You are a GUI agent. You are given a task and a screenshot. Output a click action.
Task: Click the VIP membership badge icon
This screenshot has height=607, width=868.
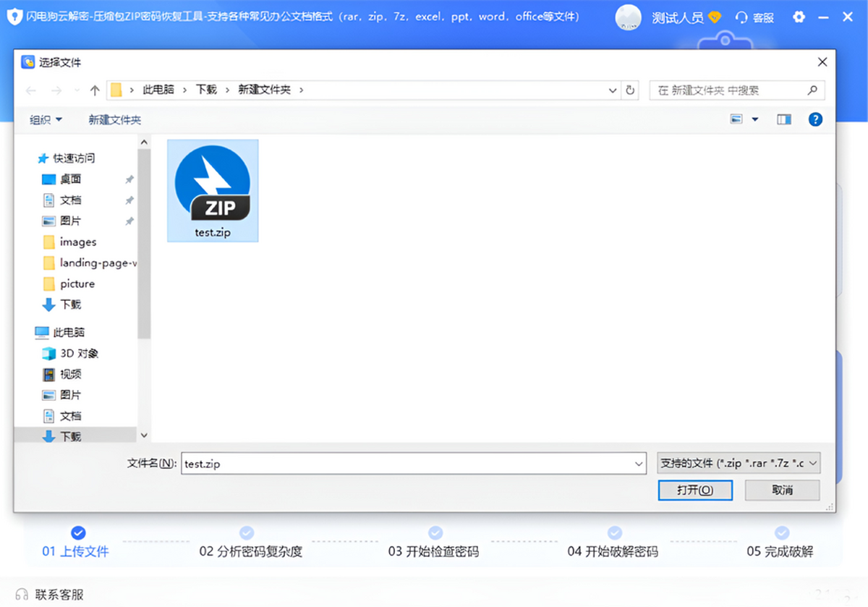(x=715, y=17)
